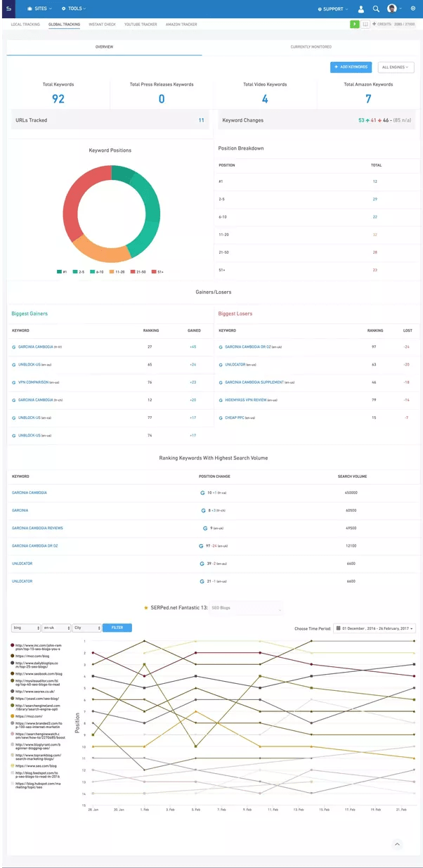The height and width of the screenshot is (868, 423).
Task: Click the plus icon beside CREDITS
Action: pos(375,24)
